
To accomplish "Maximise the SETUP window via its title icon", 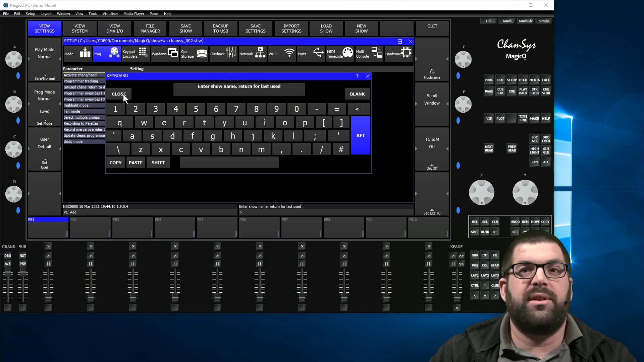I will [x=399, y=41].
